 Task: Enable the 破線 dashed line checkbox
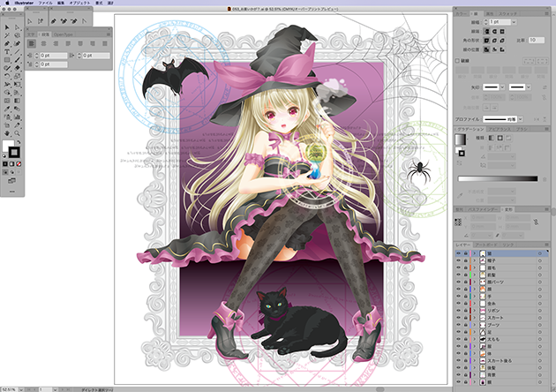tap(457, 61)
